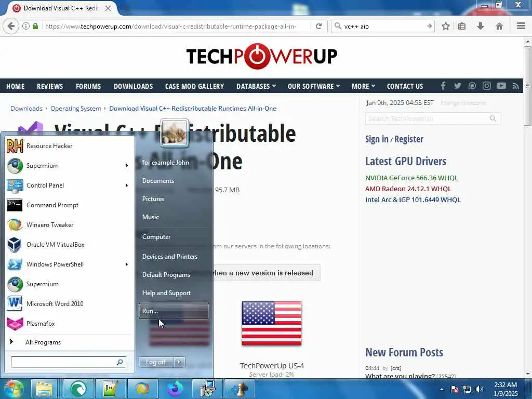Screen dimensions: 532x399
Task: Open Devices and Printers
Action: (174, 257)
